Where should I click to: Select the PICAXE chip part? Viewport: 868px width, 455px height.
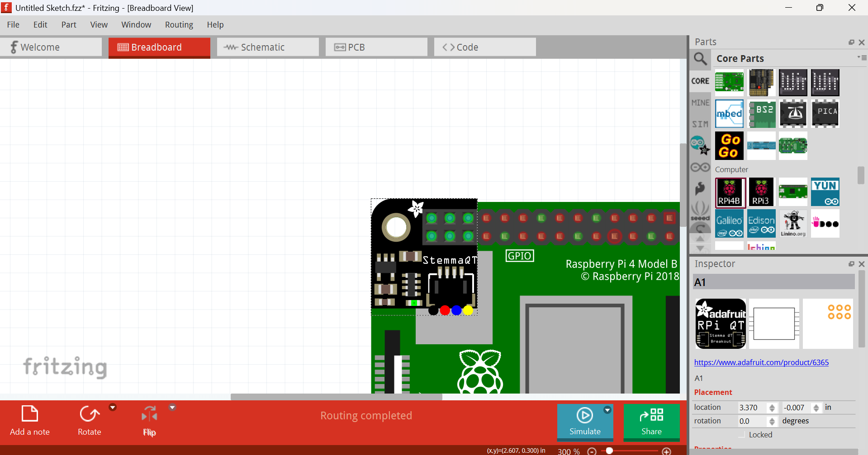[x=825, y=114]
